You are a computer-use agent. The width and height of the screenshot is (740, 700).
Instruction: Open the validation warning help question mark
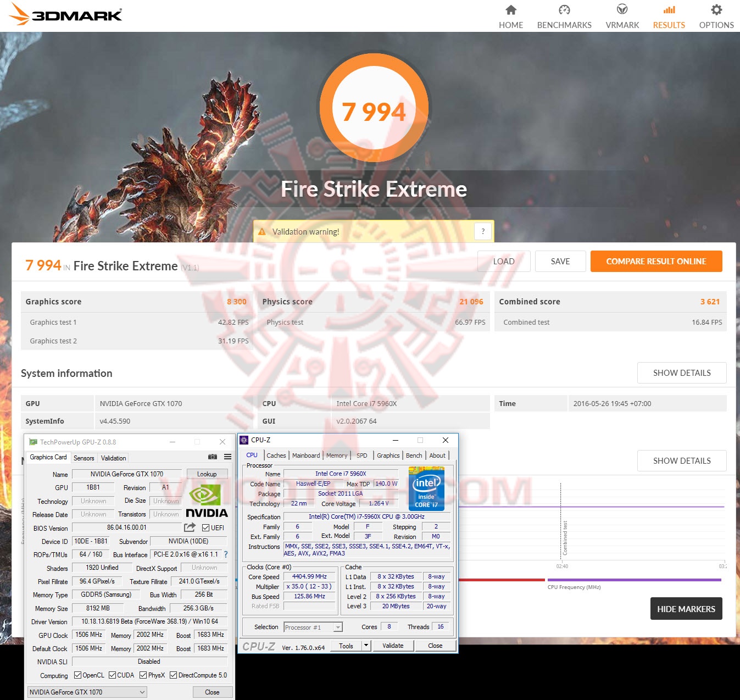[x=483, y=231]
